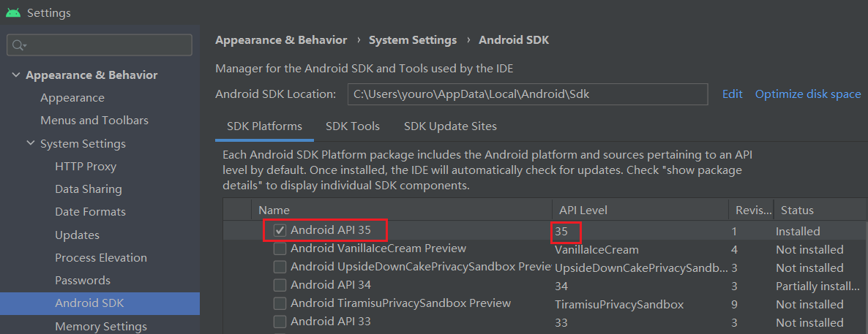868x334 pixels.
Task: Enable the Android API 33 checkbox
Action: click(x=280, y=322)
